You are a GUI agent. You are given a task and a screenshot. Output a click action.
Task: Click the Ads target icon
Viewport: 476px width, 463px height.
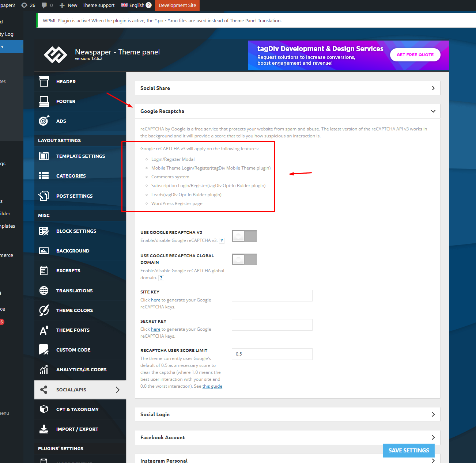[44, 121]
